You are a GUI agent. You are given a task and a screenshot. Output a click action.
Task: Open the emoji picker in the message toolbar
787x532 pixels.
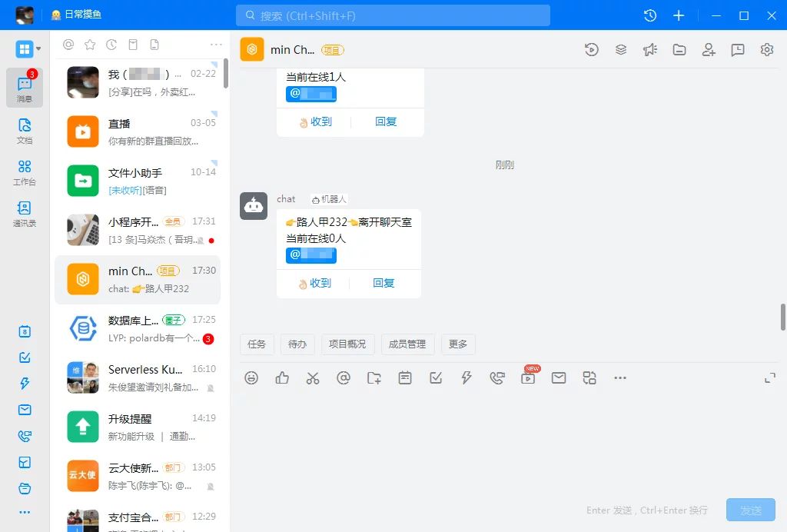[251, 377]
